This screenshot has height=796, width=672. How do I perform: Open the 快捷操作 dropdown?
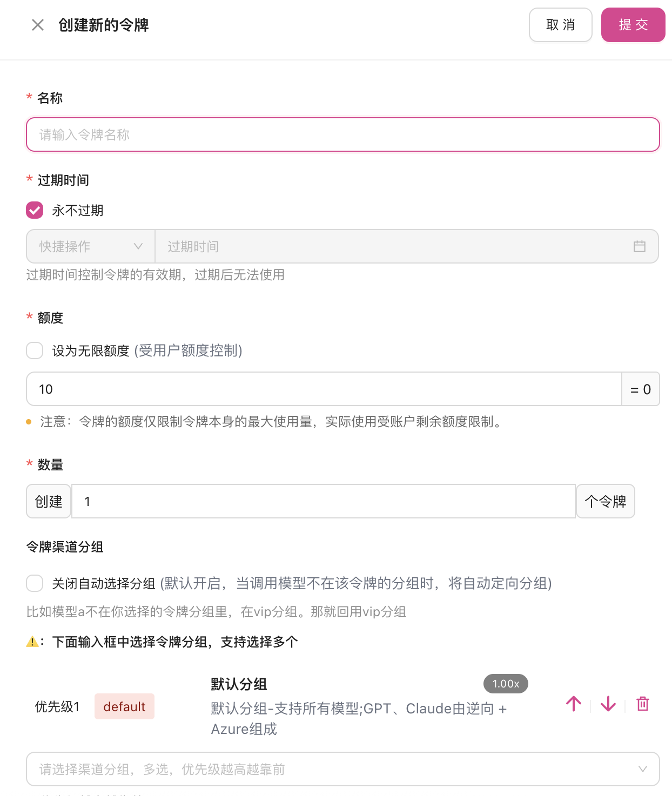91,246
